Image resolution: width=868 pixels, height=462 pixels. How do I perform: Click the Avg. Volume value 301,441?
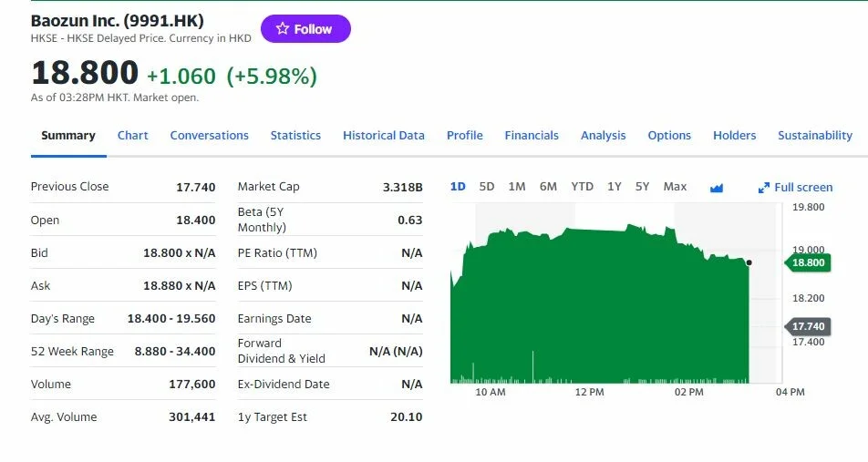[x=192, y=417]
